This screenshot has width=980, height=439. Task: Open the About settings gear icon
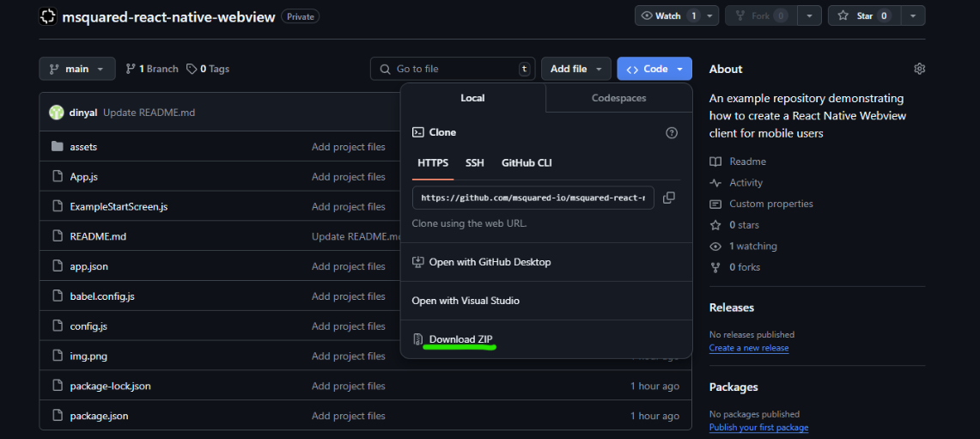click(919, 69)
